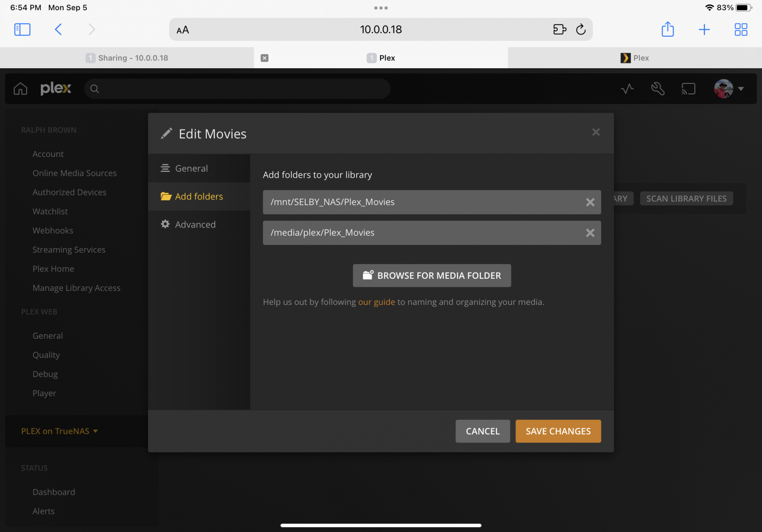Screen dimensions: 762x532
Task: Go to Plex home icon
Action: [x=20, y=89]
